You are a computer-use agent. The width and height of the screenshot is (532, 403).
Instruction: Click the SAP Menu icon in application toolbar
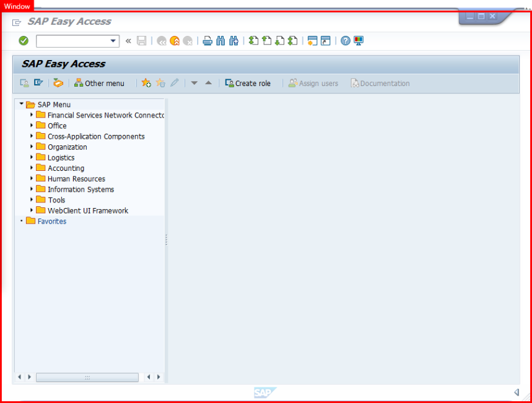(x=38, y=83)
